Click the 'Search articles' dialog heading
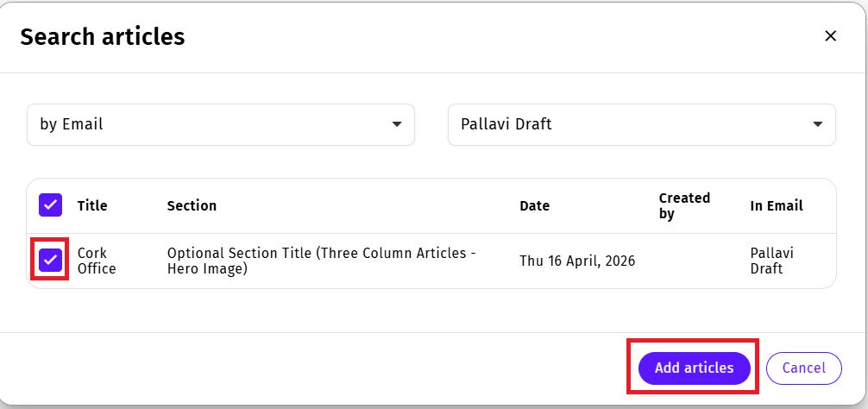This screenshot has height=409, width=868. (102, 36)
